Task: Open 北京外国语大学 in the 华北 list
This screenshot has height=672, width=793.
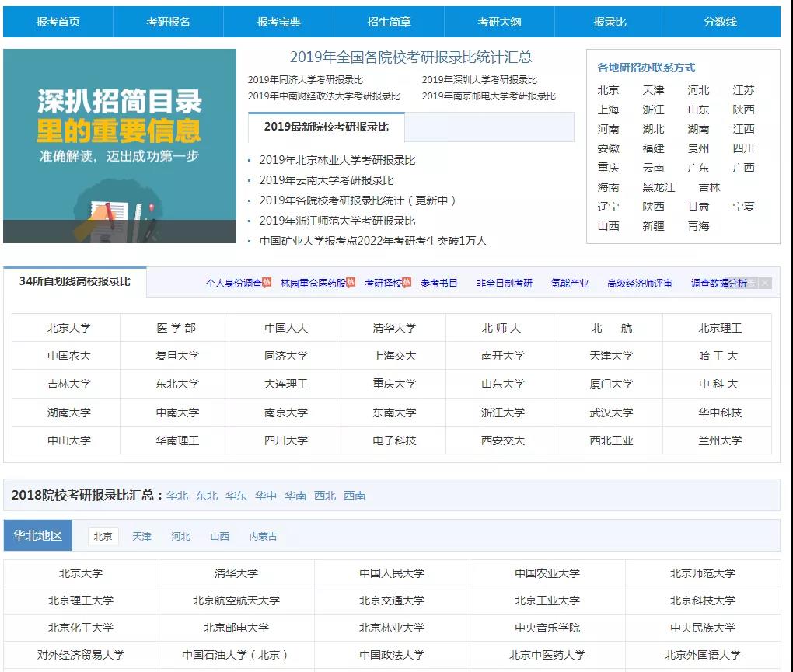Action: click(703, 656)
